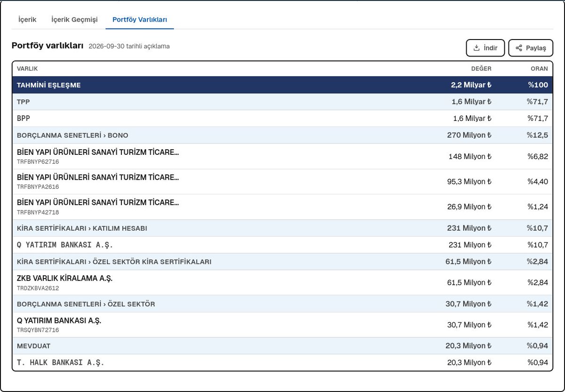Open the İçerik Geçmişi tab

74,20
